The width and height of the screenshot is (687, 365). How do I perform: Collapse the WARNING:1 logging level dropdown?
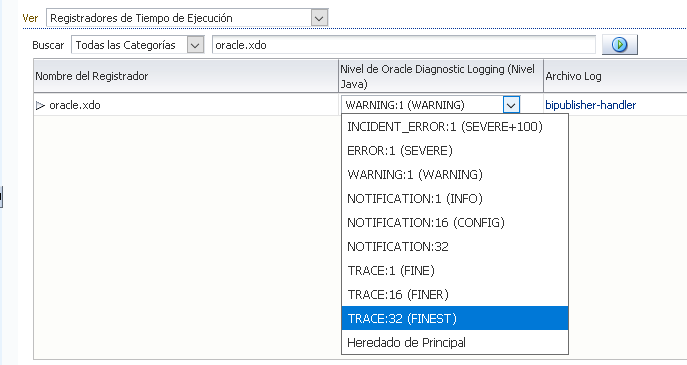[511, 105]
